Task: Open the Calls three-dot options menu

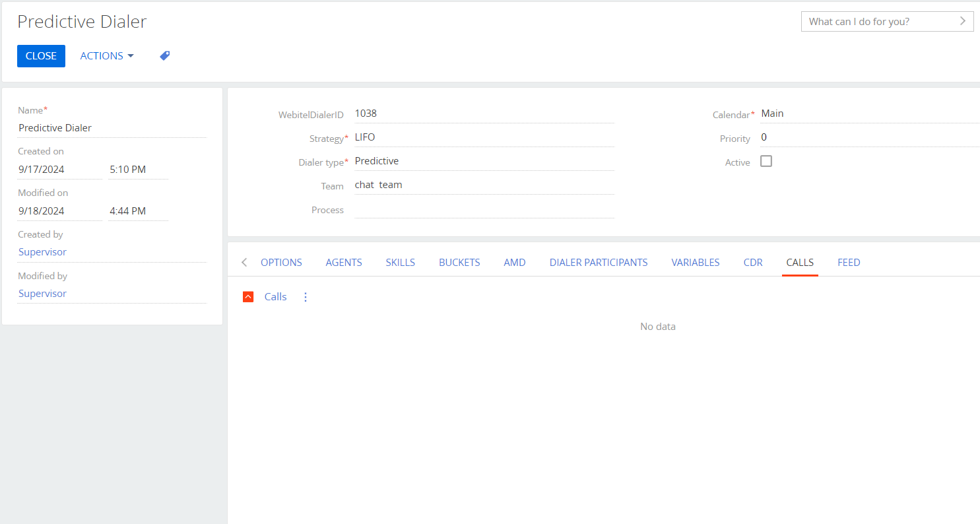Action: (x=306, y=297)
